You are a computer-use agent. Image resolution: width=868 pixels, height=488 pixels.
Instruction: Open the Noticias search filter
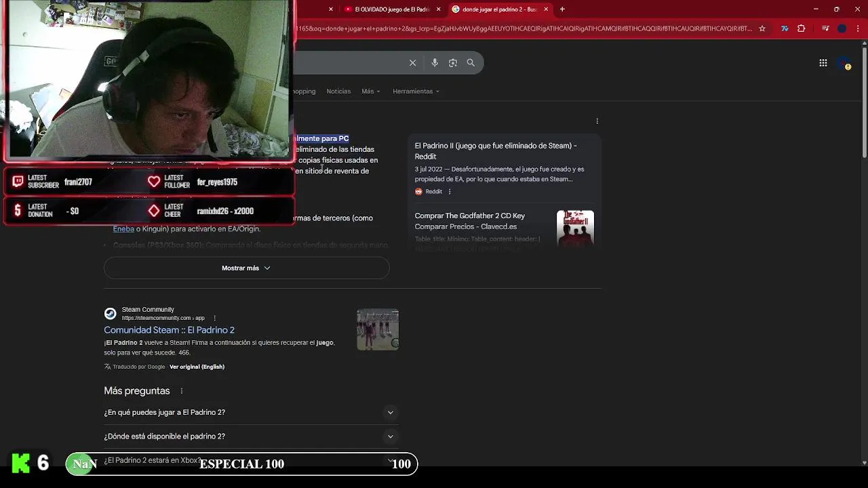pos(338,91)
